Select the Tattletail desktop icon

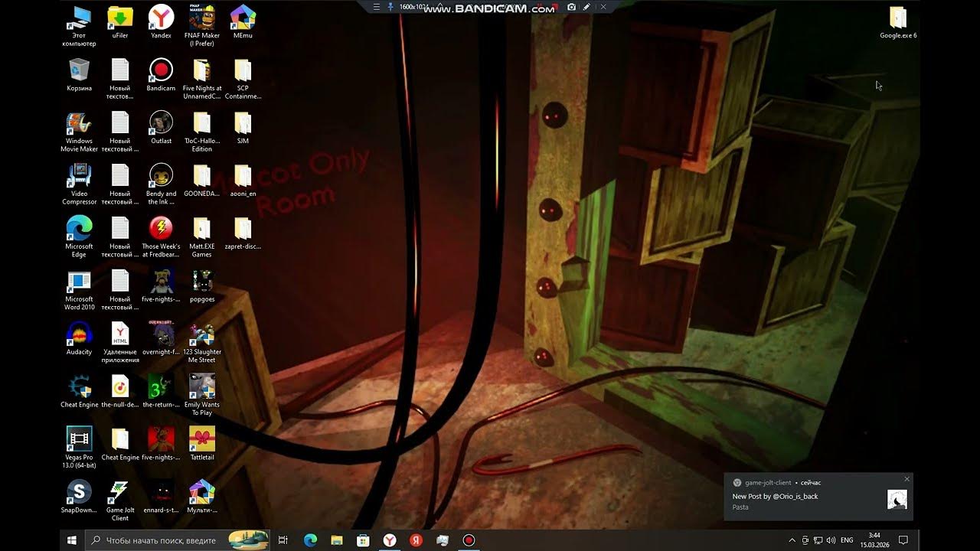tap(201, 439)
